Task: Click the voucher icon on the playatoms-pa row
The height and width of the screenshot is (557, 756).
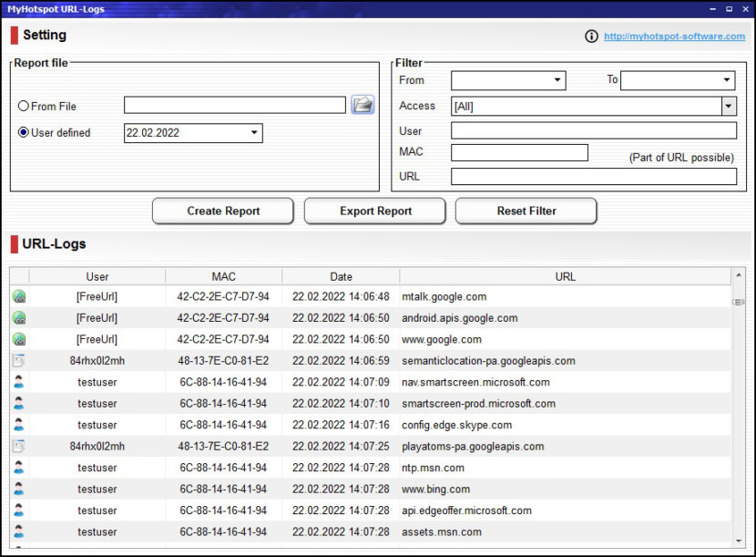Action: click(20, 446)
